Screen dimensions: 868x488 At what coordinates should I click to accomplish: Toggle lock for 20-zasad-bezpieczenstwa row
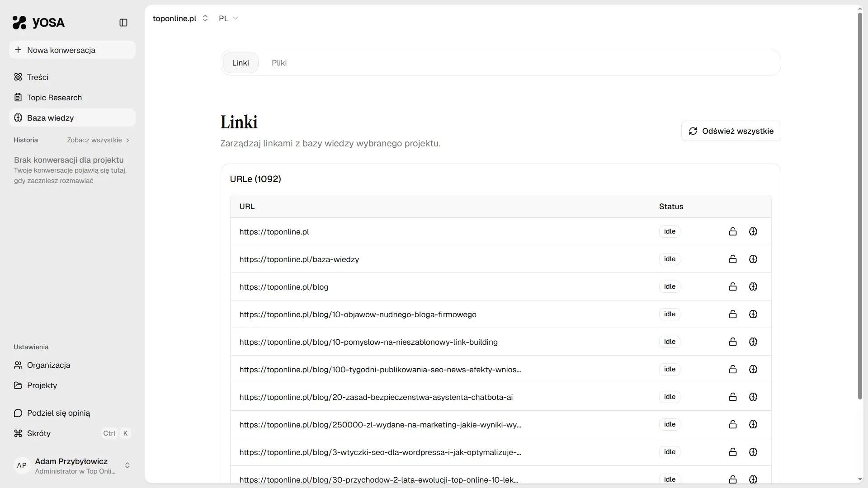[x=733, y=397]
